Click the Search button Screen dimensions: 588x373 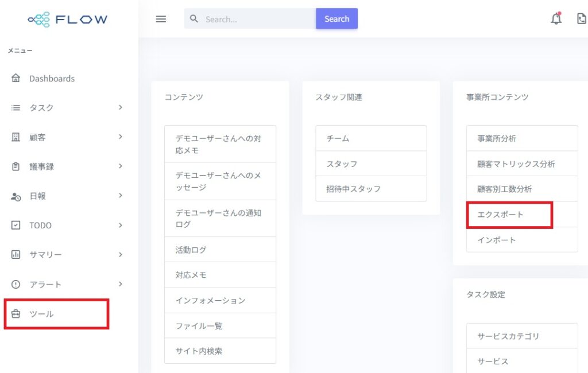336,19
